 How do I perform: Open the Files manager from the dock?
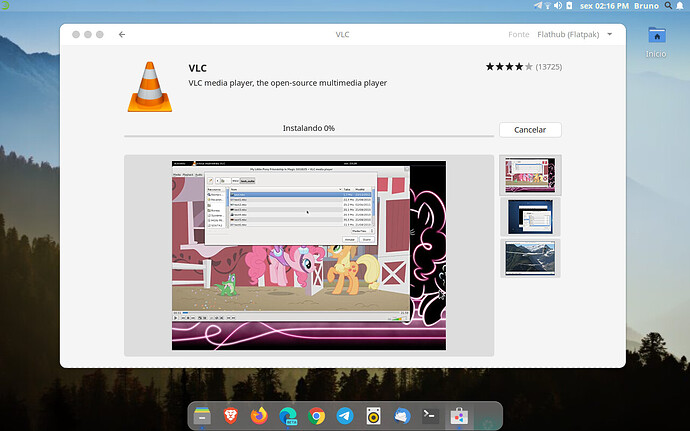point(202,416)
